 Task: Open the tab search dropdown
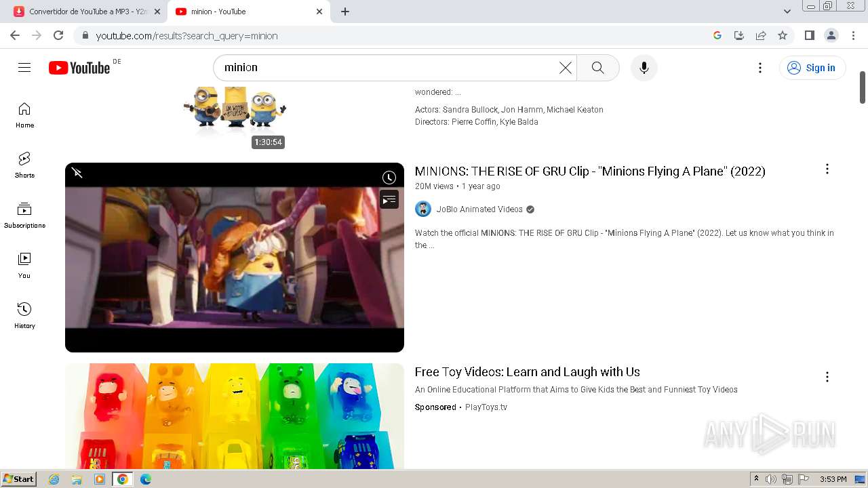pyautogui.click(x=787, y=12)
